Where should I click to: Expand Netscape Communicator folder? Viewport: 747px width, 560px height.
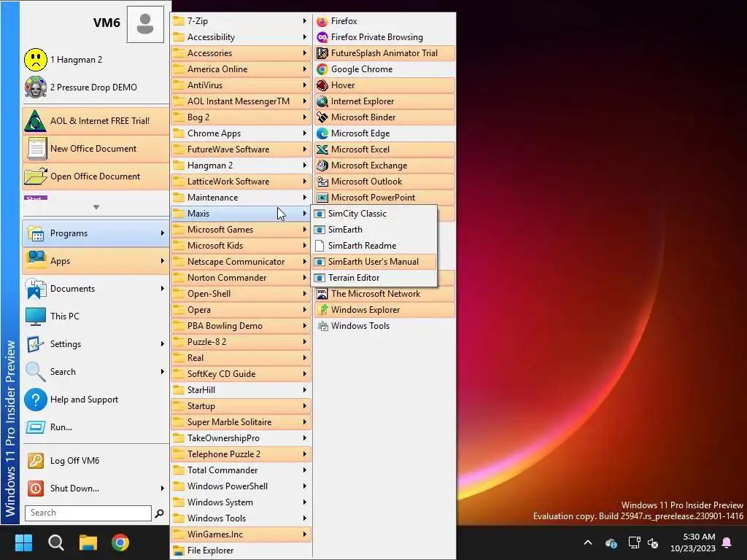click(x=241, y=262)
